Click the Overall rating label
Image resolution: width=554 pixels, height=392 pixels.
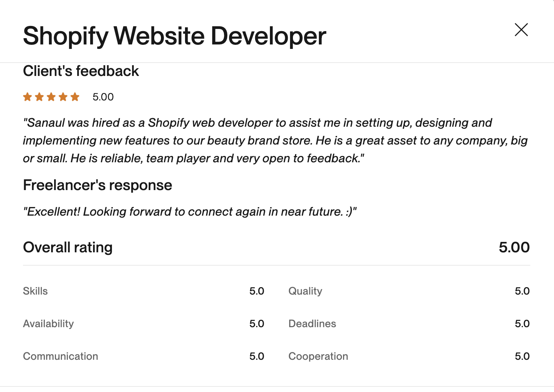(68, 247)
